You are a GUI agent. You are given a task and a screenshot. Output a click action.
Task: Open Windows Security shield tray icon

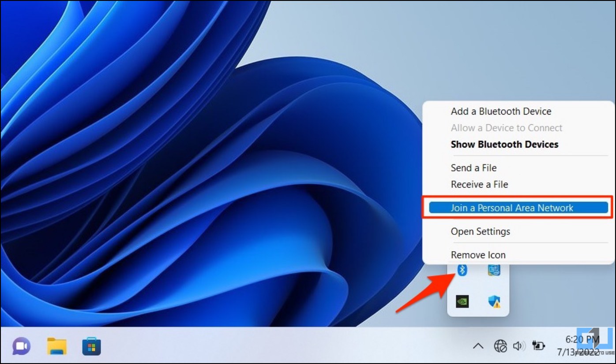[494, 301]
